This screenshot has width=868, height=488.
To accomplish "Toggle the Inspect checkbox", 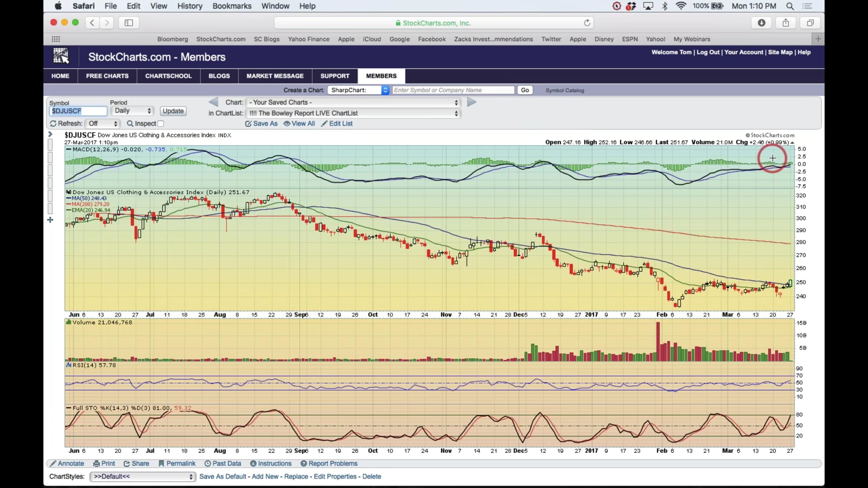I will pos(161,124).
